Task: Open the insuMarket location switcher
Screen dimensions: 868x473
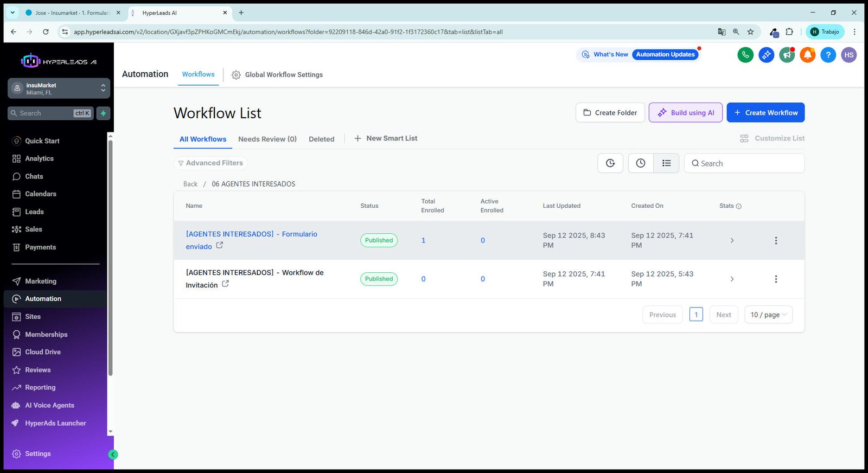Action: click(x=59, y=88)
